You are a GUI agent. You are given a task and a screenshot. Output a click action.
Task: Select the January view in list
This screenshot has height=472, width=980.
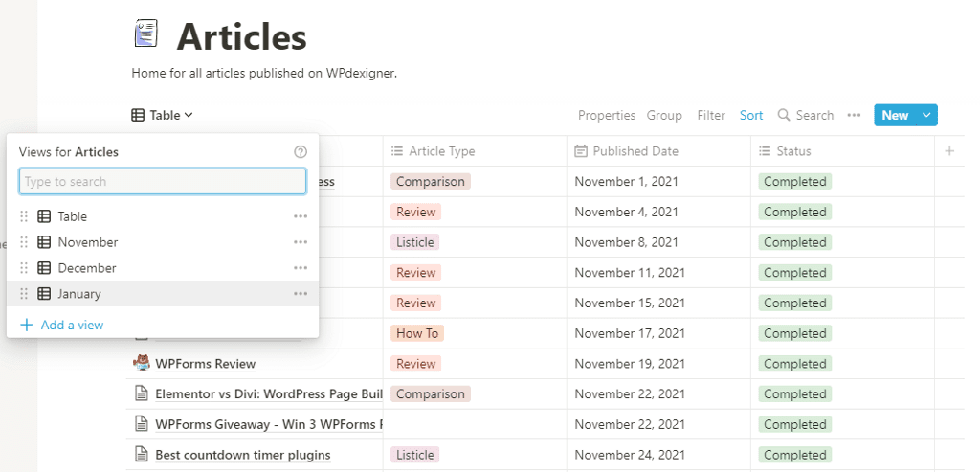point(79,294)
